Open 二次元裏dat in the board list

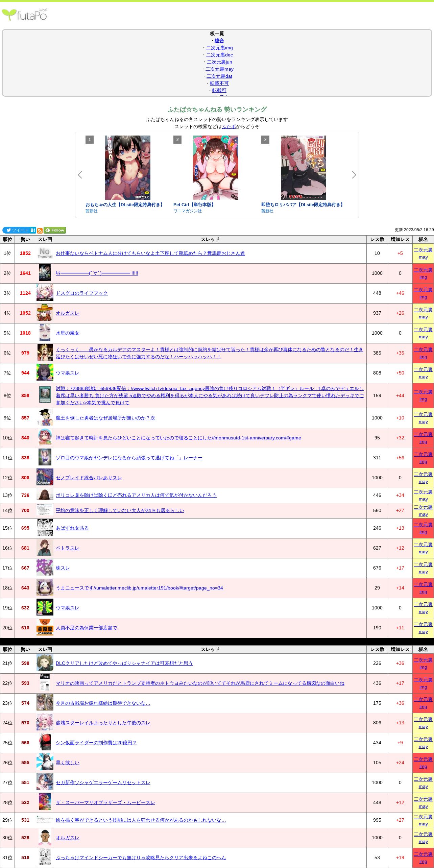pyautogui.click(x=219, y=76)
